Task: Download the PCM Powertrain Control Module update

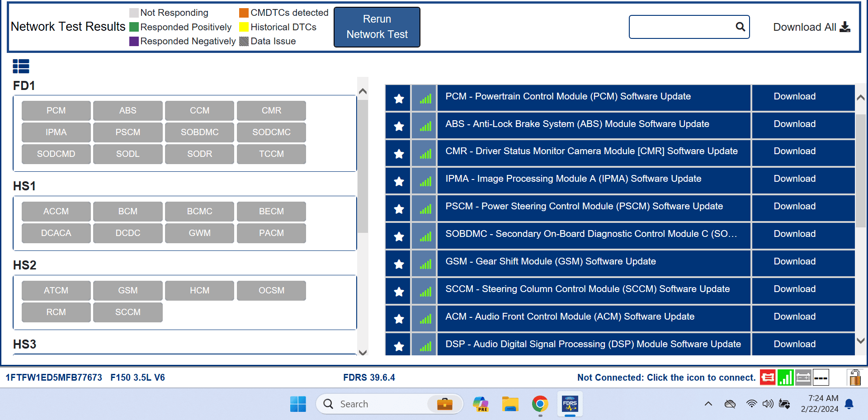Action: (794, 96)
